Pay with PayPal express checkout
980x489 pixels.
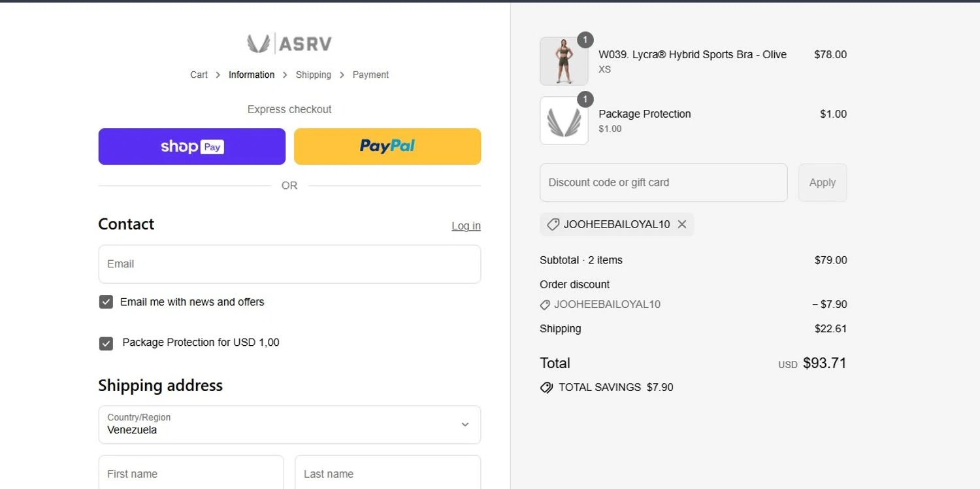click(x=387, y=146)
